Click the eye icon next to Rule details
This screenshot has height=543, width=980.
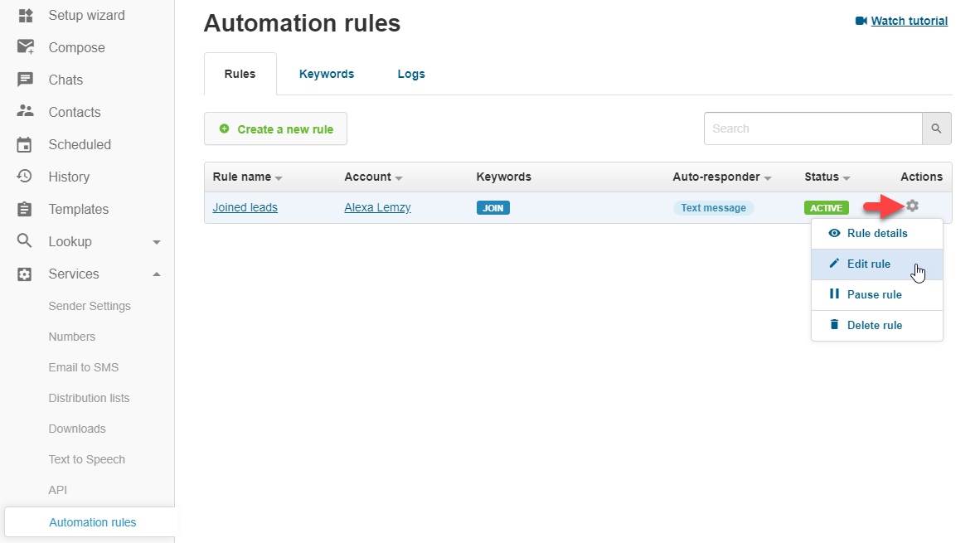(x=834, y=233)
